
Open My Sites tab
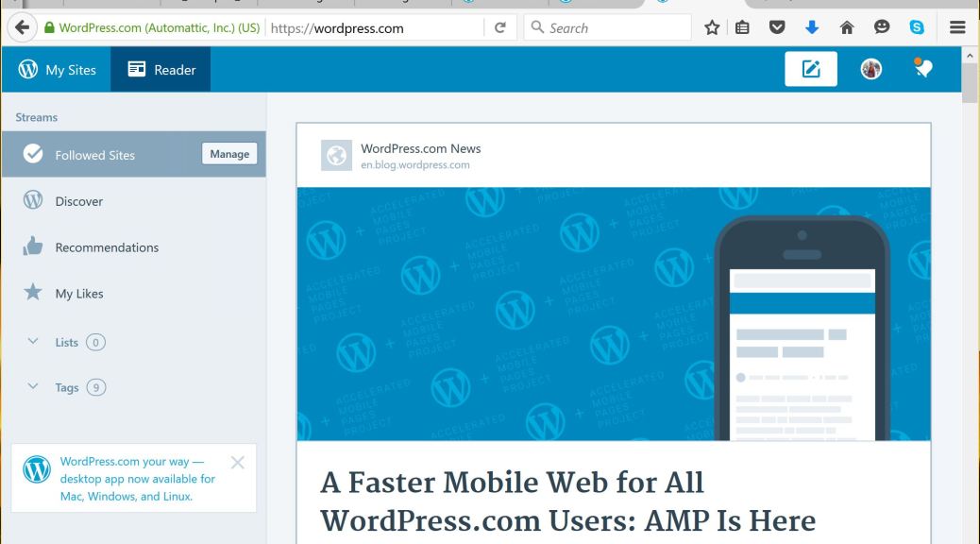[x=57, y=70]
